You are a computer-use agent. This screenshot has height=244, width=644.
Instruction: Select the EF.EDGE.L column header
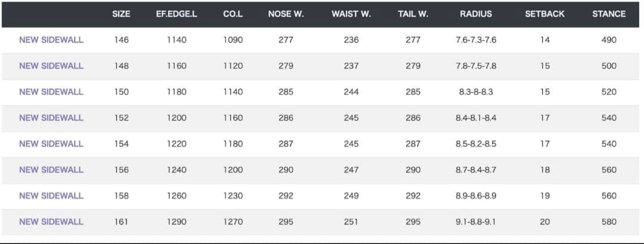tap(177, 14)
